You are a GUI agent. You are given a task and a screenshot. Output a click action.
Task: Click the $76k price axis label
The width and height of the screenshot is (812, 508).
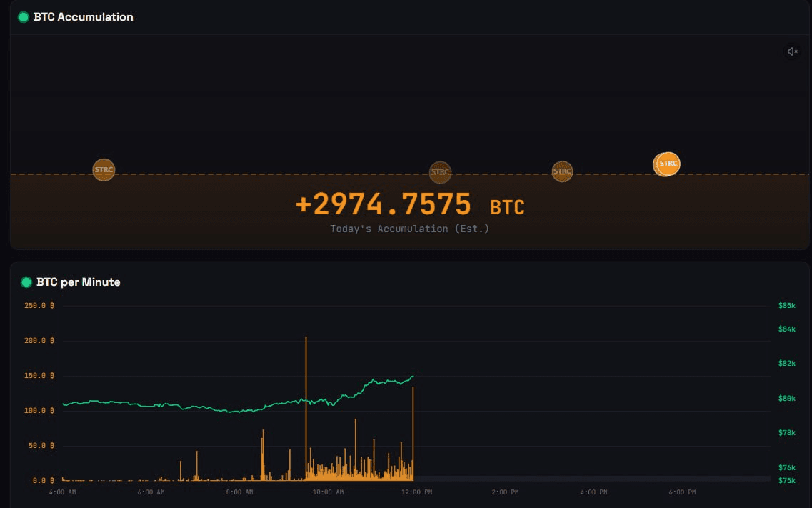[x=786, y=467]
